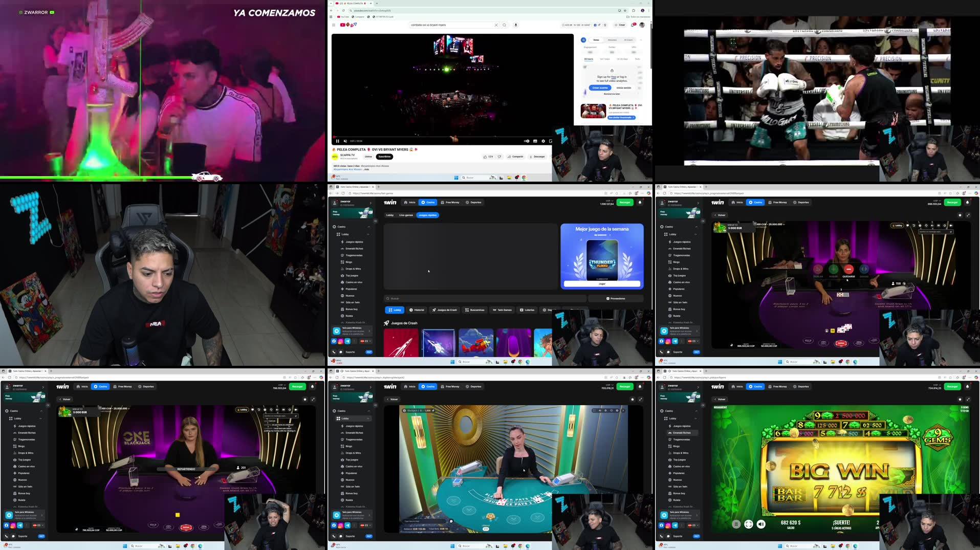Click the Buscar game search field in lobby
Image resolution: width=980 pixels, height=550 pixels.
485,299
